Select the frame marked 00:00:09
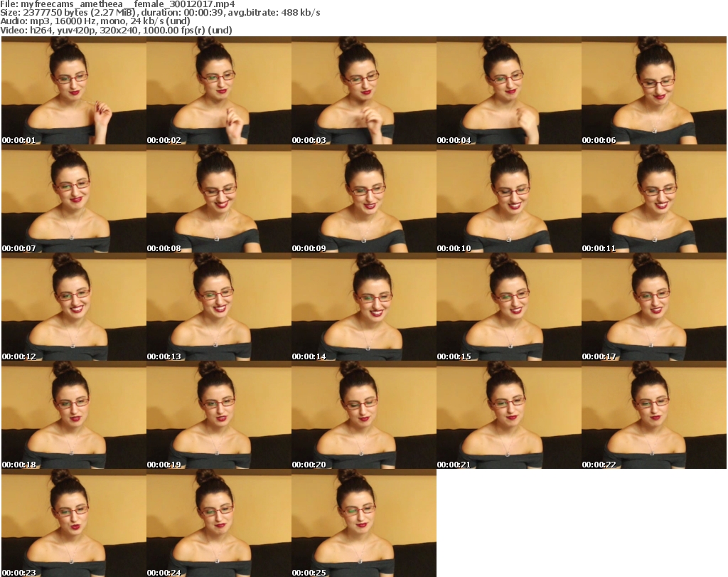The image size is (728, 577). tap(363, 198)
